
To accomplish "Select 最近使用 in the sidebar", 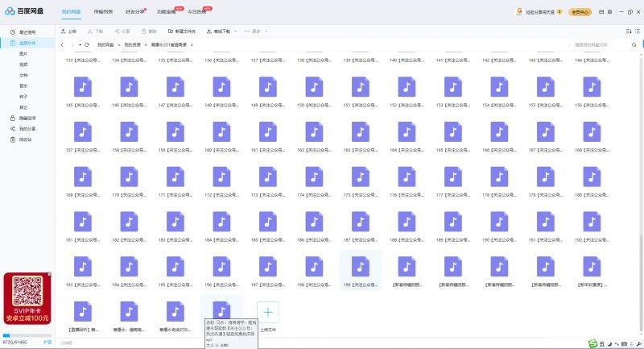I will [27, 32].
